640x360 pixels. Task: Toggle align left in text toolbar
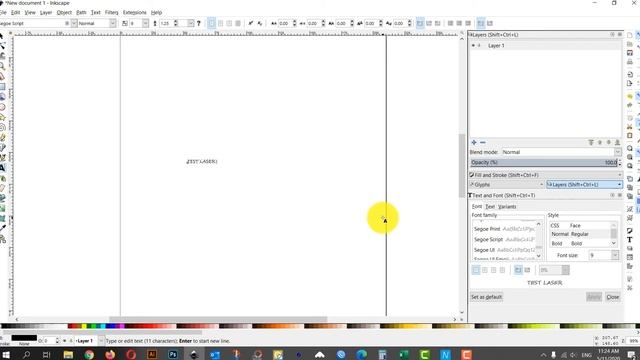211,23
